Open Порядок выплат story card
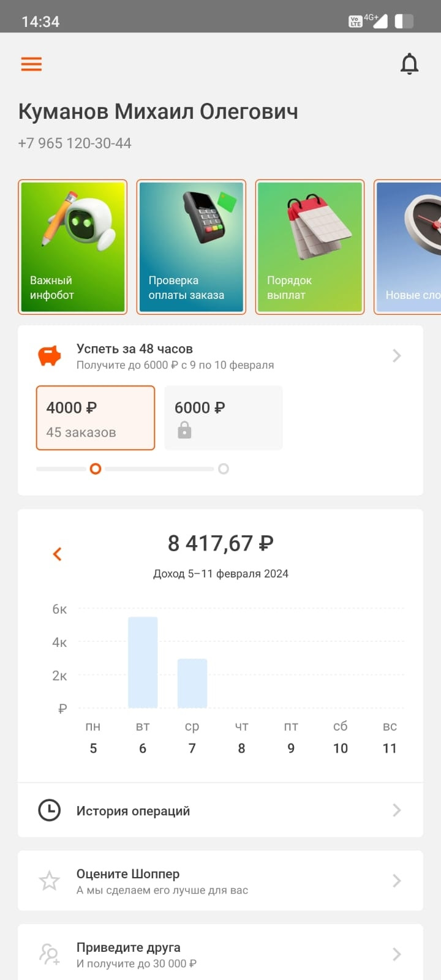Viewport: 441px width, 980px height. pyautogui.click(x=310, y=247)
